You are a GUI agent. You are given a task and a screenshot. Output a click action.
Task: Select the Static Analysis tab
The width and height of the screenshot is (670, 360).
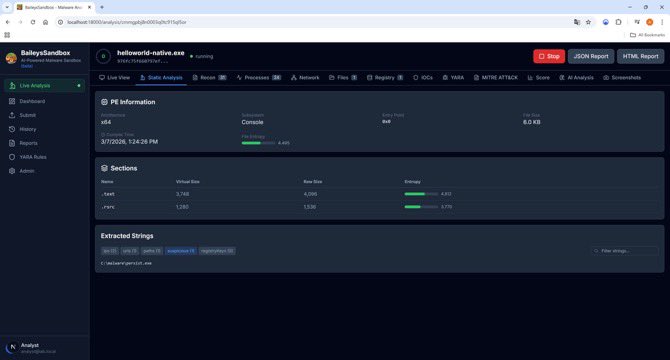point(161,78)
